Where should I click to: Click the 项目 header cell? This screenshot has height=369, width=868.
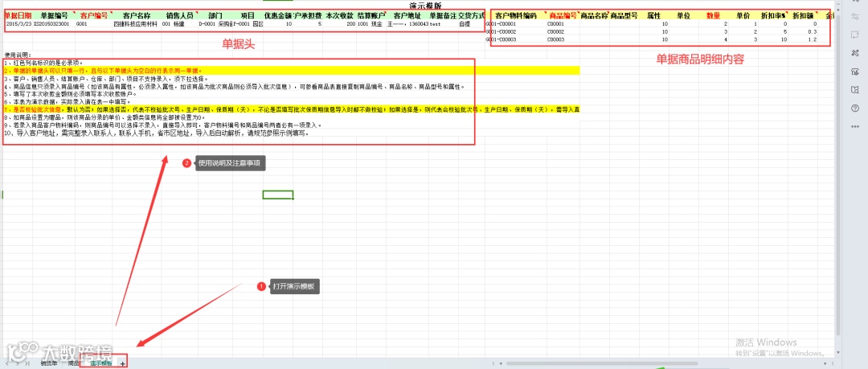[x=248, y=15]
